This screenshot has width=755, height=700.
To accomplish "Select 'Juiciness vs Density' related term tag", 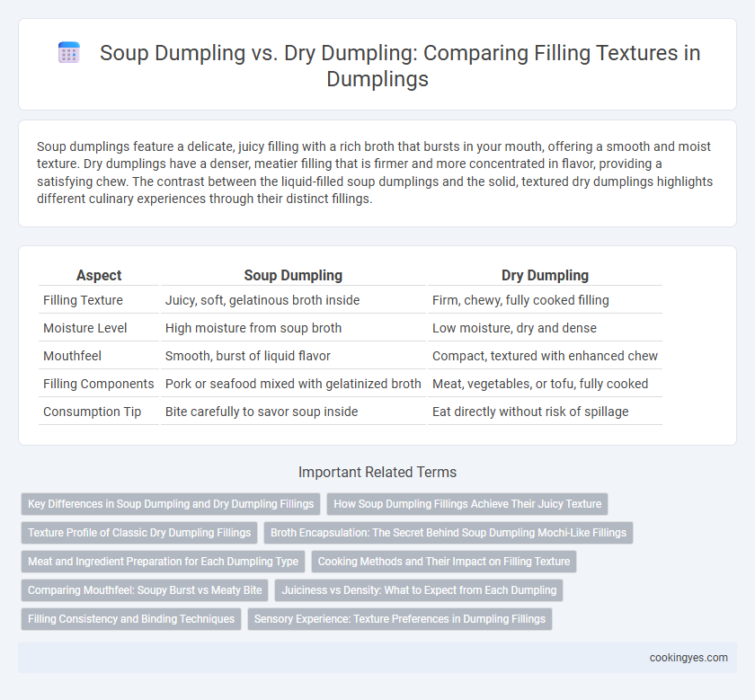I will [x=419, y=590].
